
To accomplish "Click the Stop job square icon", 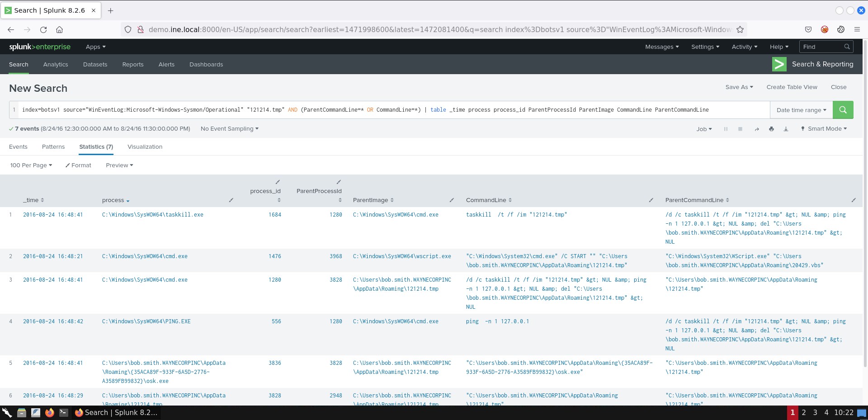I will [740, 129].
